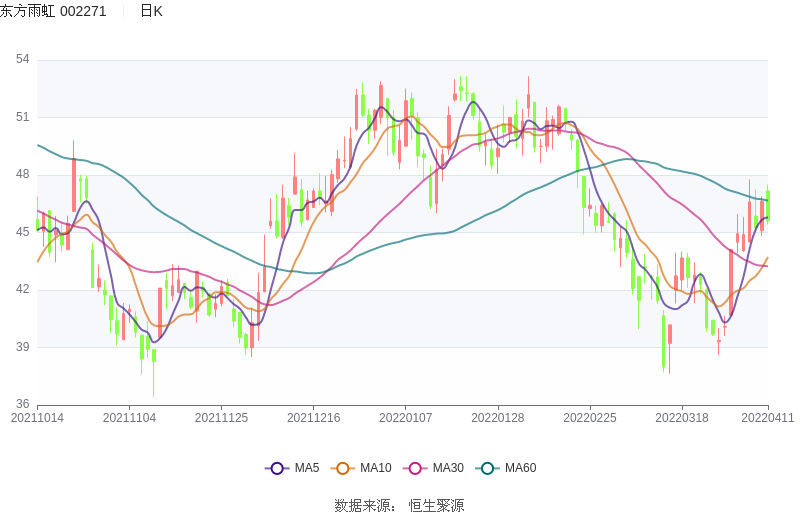This screenshot has width=800, height=517.
Task: Select the 日K chart type label
Action: [x=151, y=11]
